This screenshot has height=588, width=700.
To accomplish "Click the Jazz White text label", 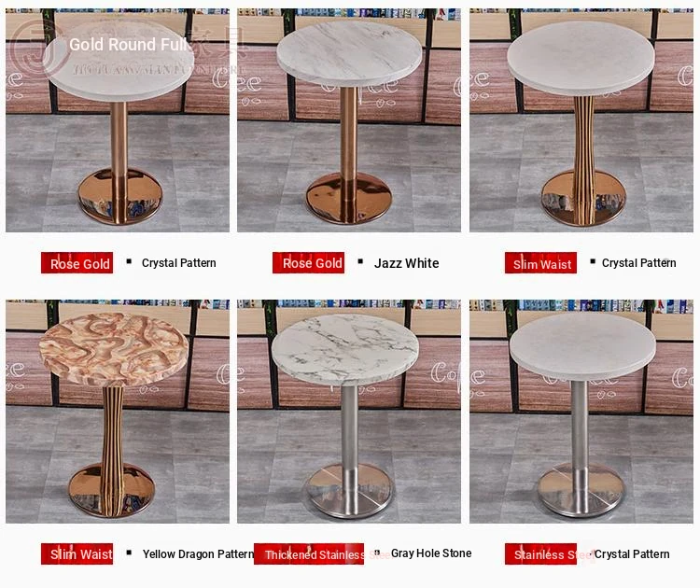I will coord(406,263).
